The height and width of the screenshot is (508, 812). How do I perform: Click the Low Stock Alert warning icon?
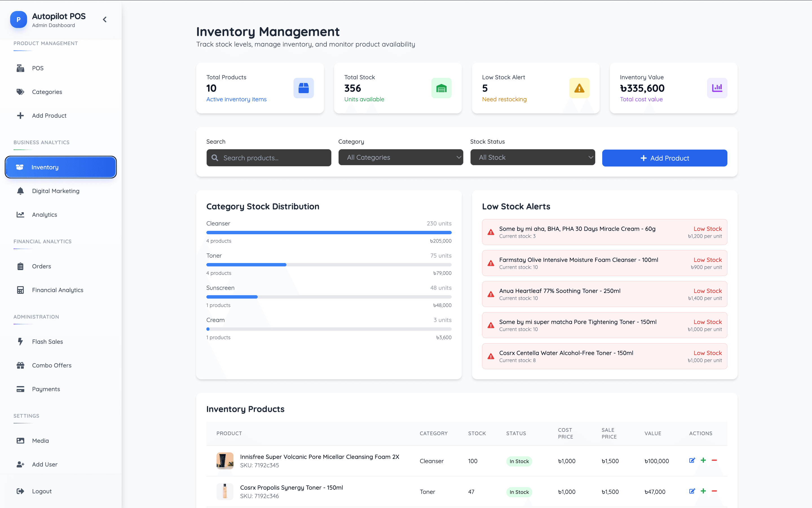(579, 88)
